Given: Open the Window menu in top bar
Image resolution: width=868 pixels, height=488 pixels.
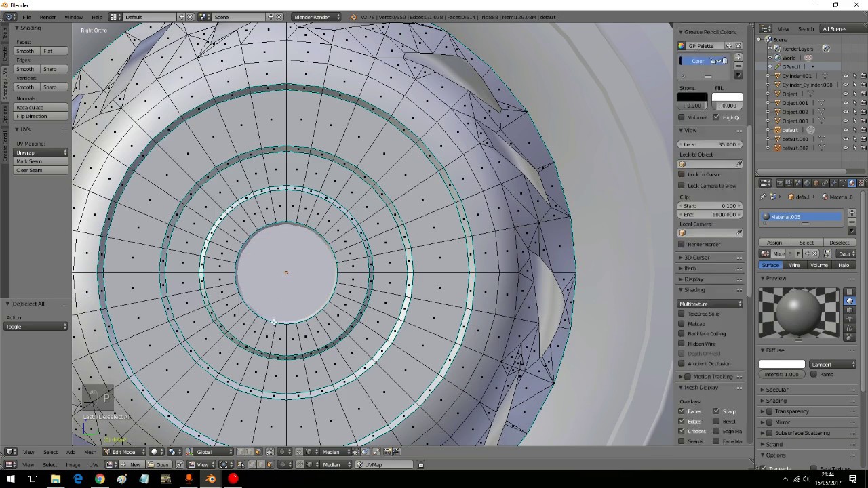Looking at the screenshot, I should 73,17.
